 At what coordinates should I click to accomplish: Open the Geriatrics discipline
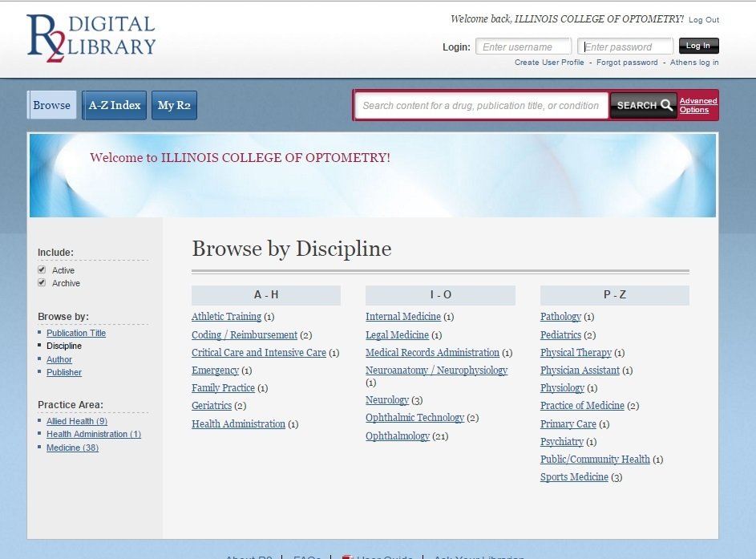(212, 406)
